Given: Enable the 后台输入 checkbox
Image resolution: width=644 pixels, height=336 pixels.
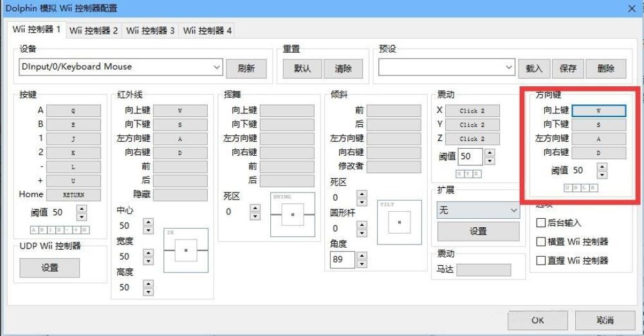Looking at the screenshot, I should (x=541, y=223).
